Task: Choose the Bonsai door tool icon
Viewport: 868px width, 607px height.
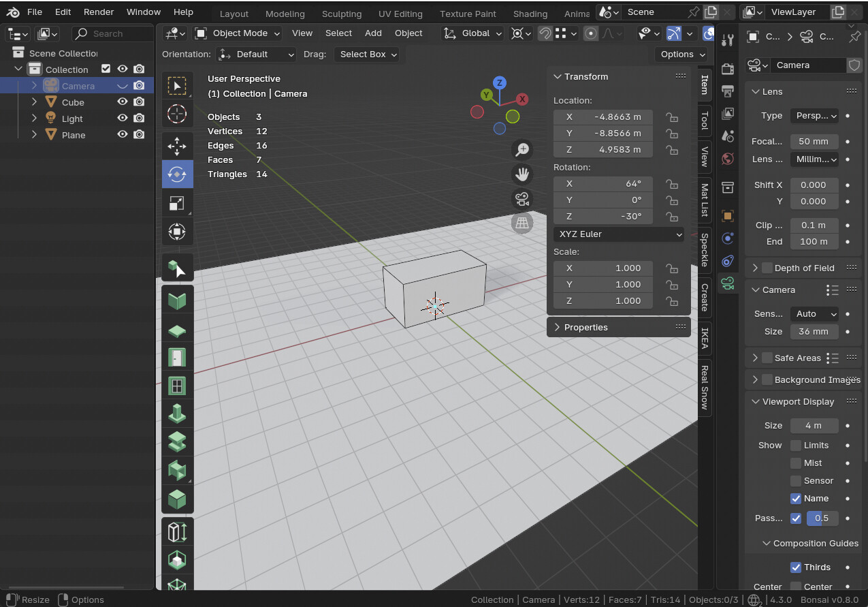Action: [177, 358]
